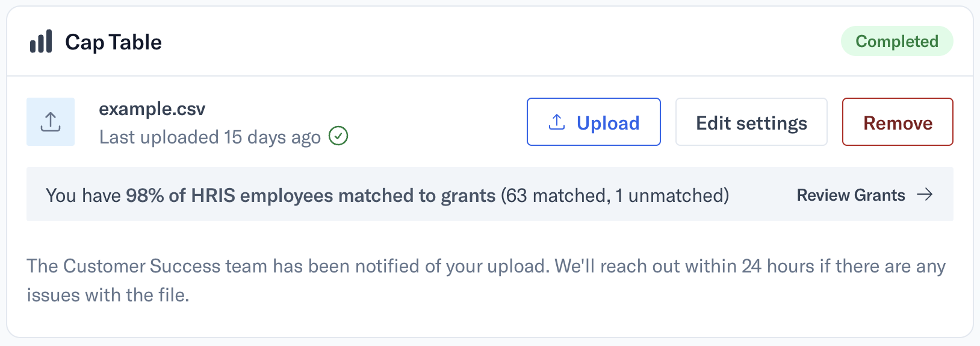Select the example.csv file name

click(152, 109)
